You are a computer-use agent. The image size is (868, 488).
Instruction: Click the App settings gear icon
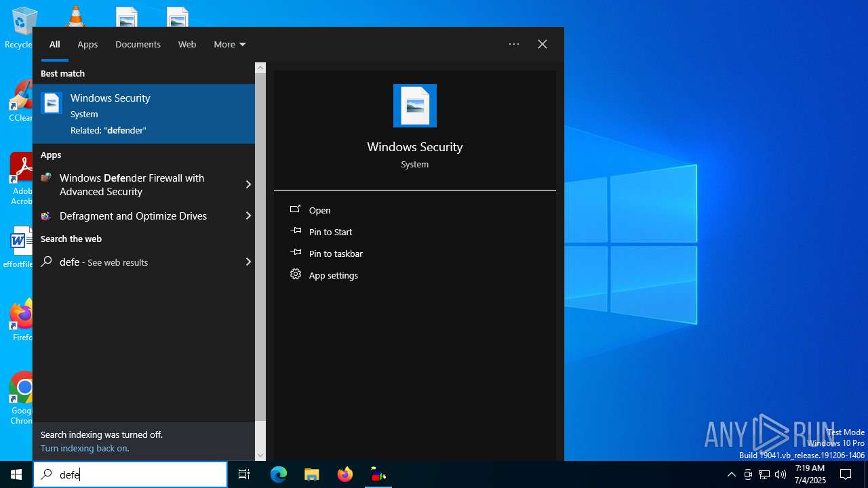(296, 274)
